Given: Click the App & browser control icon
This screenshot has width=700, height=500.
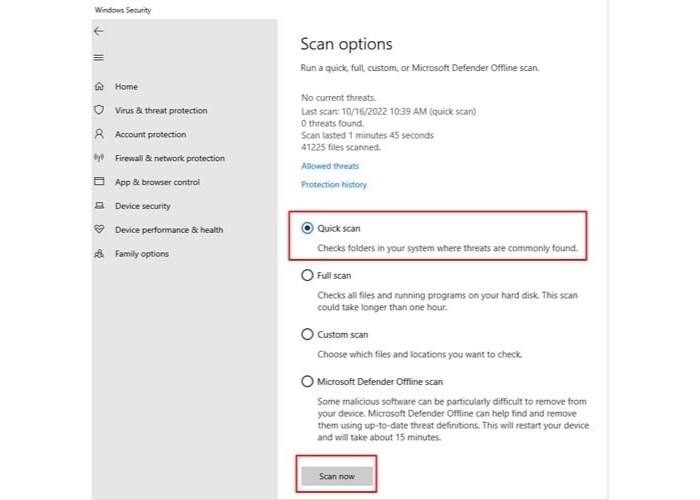Looking at the screenshot, I should coord(99,182).
